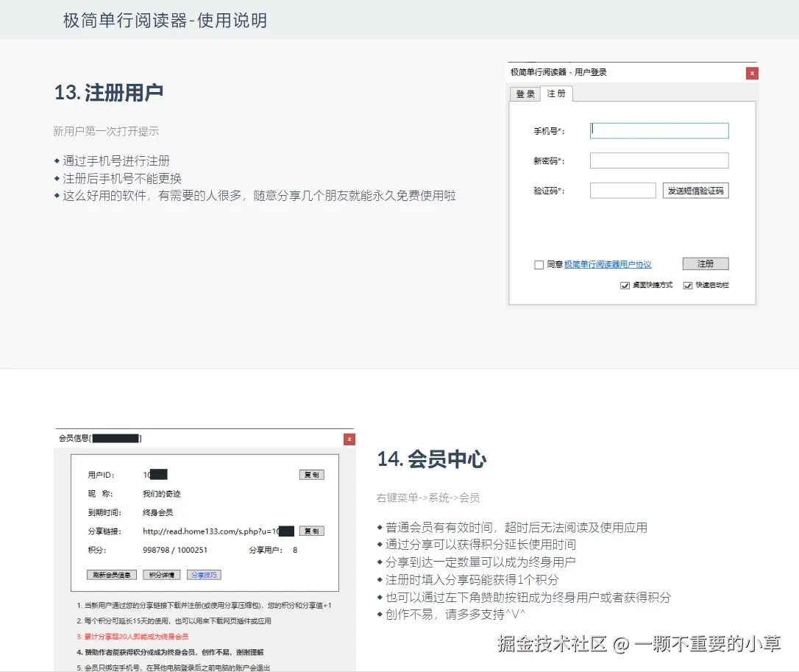Focus the 手机号 input field
Screen dimensions: 799x672
pos(659,130)
